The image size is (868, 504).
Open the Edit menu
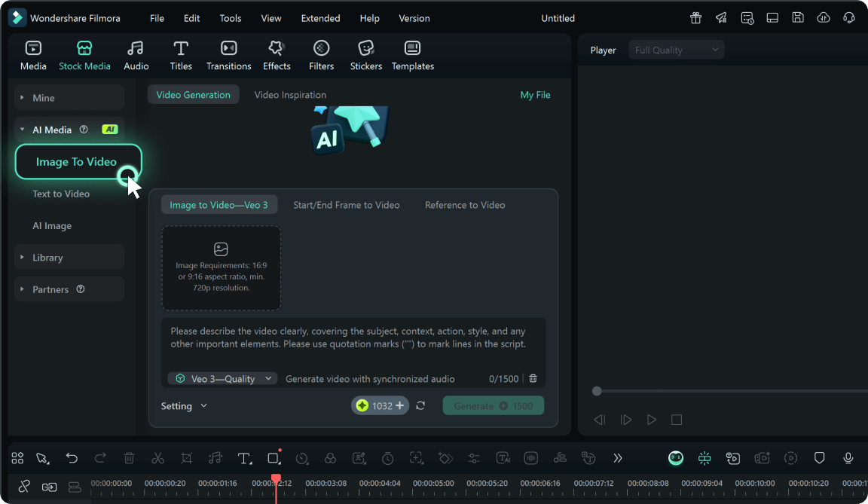(x=191, y=18)
